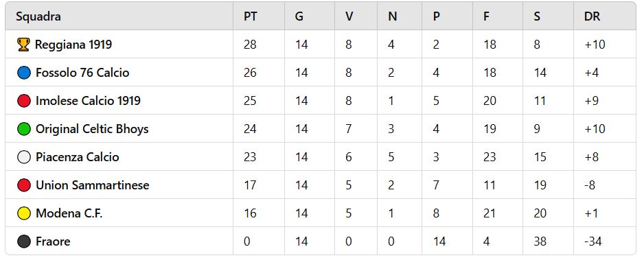
Task: Click the green circle for Original Celtic Bhoys
Action: (x=24, y=129)
